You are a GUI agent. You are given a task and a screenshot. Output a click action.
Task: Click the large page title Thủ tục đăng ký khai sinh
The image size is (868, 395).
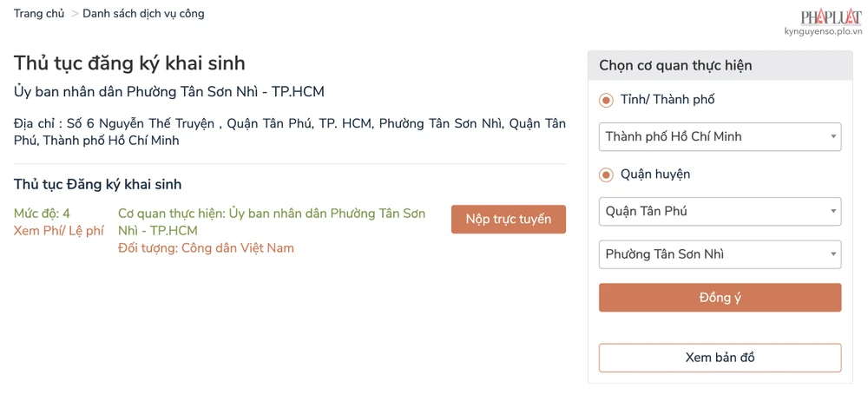tap(129, 63)
